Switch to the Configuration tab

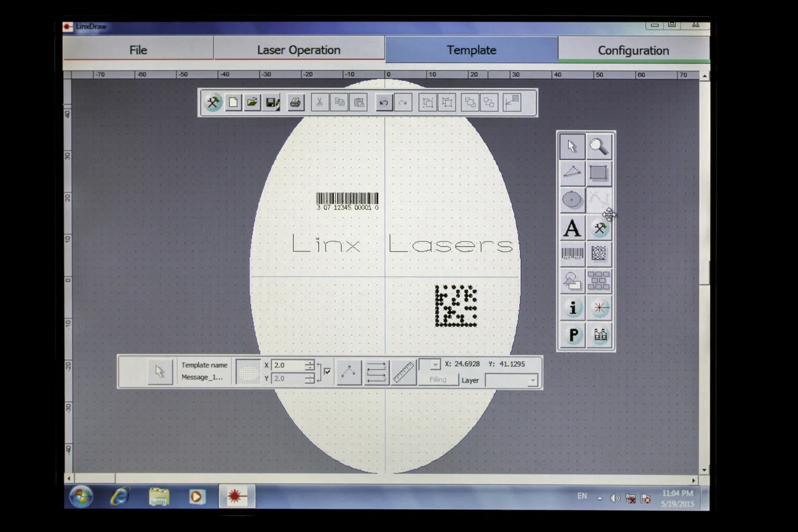(633, 51)
